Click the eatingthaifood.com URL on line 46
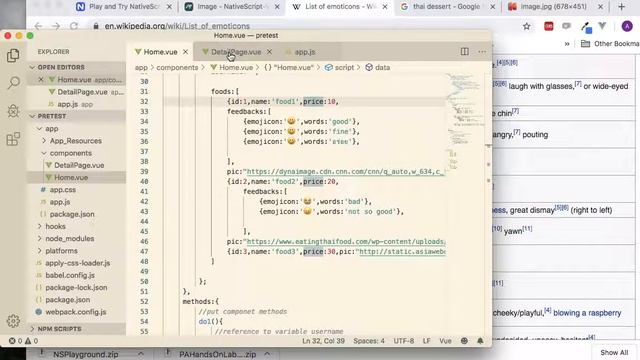Screen dimensions: 640x360 [346, 242]
